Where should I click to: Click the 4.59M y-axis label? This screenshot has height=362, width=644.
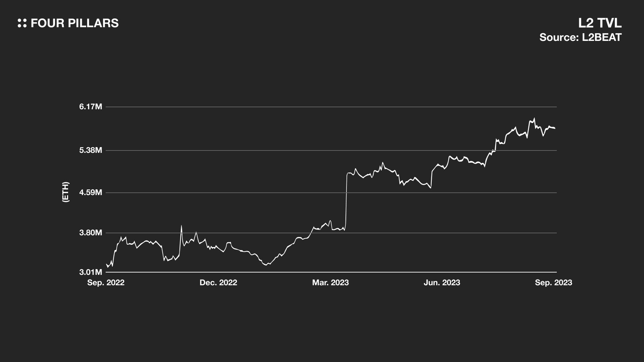[91, 192]
